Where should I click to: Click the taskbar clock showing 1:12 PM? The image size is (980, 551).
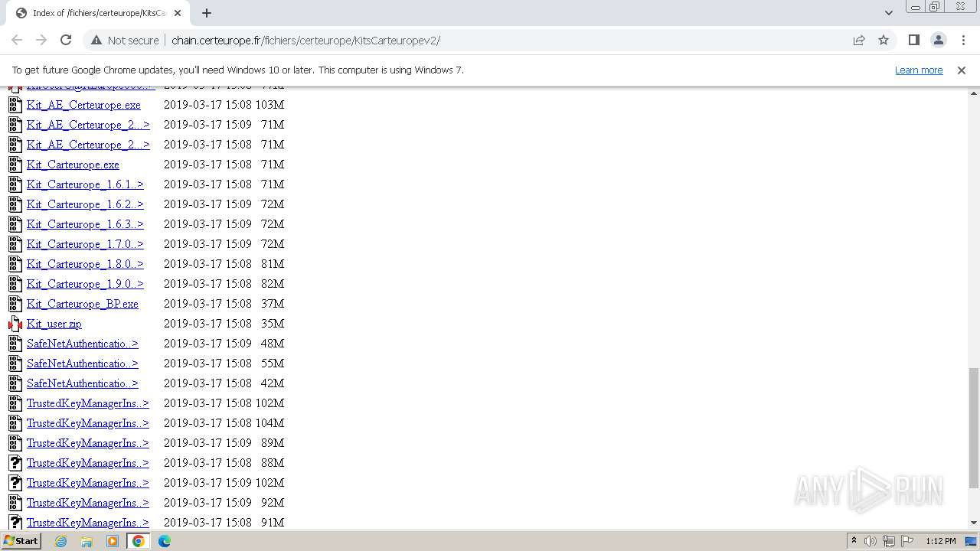(940, 541)
